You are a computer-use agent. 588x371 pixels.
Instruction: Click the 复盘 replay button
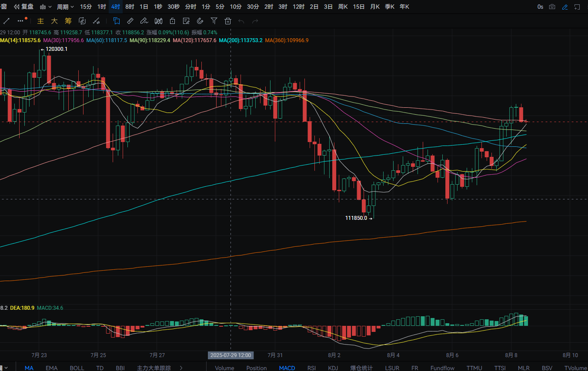pos(23,7)
